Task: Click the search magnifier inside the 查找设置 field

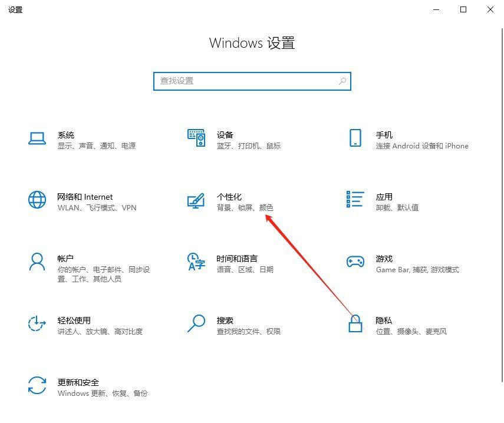Action: coord(342,81)
